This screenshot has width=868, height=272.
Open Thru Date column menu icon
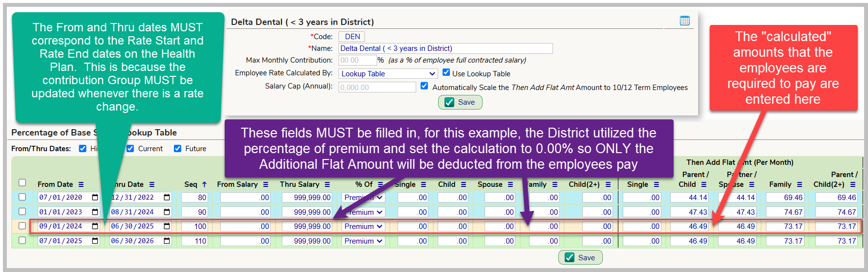tap(152, 184)
